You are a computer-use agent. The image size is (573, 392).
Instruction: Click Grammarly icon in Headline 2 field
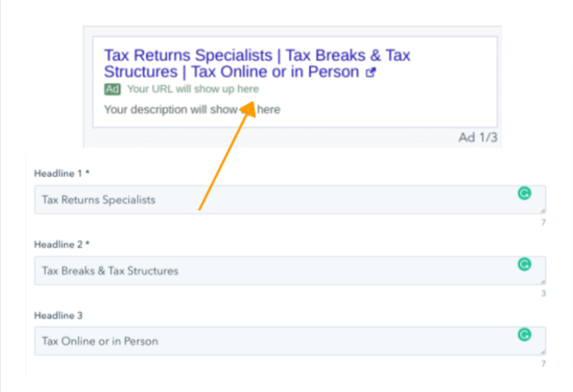point(525,264)
